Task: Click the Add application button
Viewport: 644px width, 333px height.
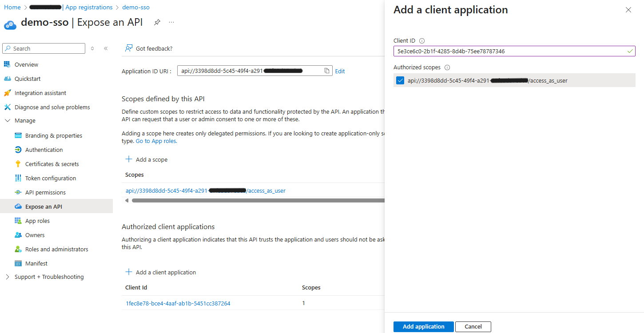Action: 423,326
